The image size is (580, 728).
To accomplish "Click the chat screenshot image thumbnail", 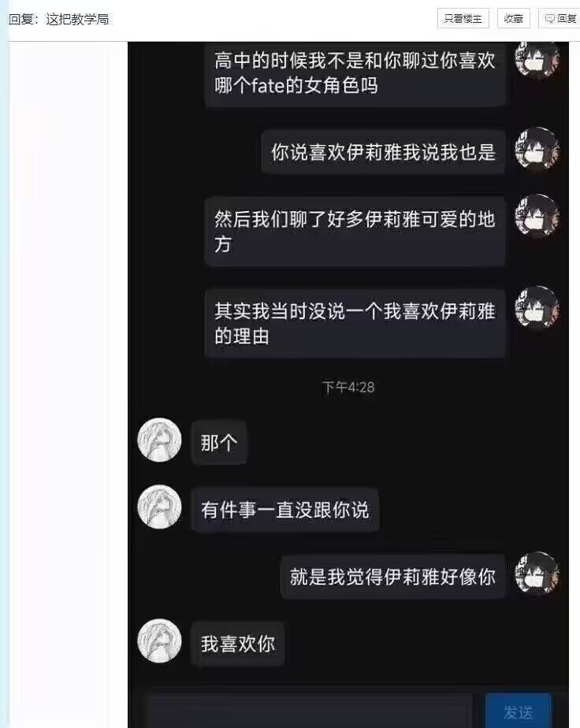I will [x=348, y=385].
